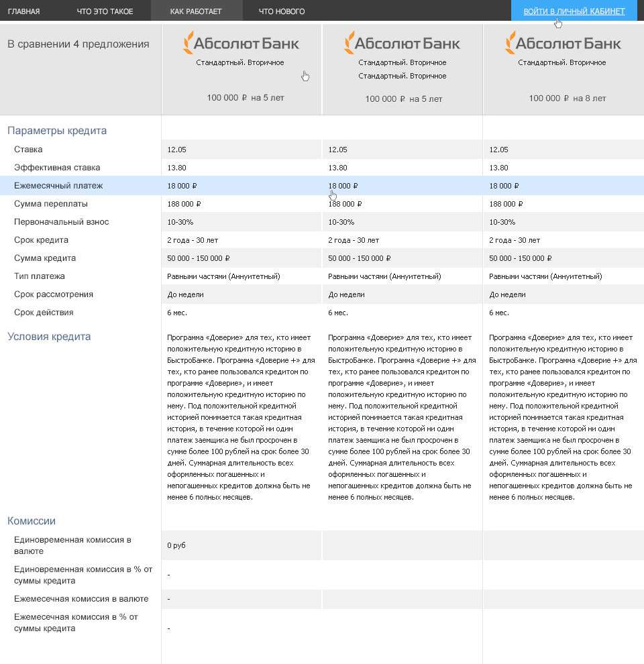Click 13.80 effective rate in the 8-year offer column
644x664 pixels.
point(498,168)
